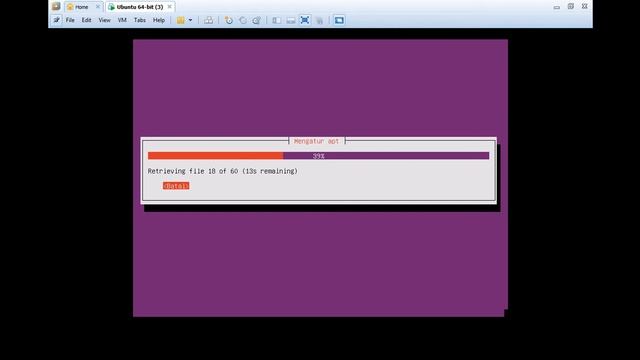Open the Edit menu
This screenshot has width=640, height=360.
tap(86, 20)
